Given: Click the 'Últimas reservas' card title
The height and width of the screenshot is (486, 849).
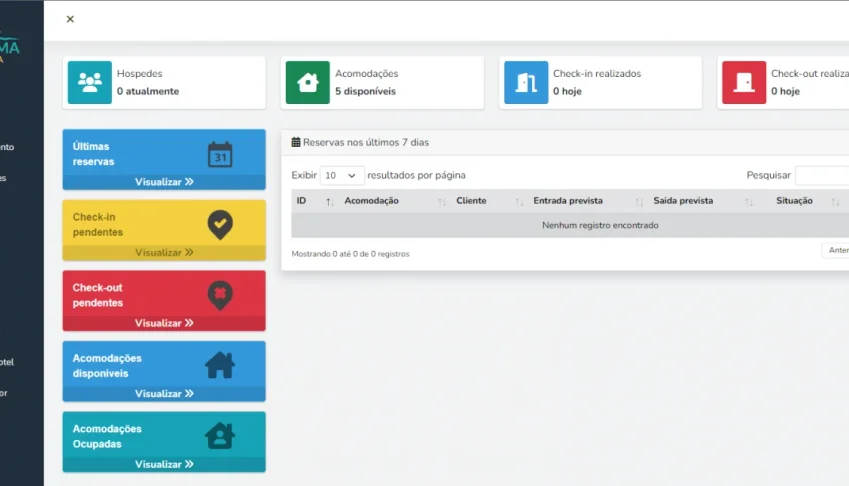Looking at the screenshot, I should pos(93,154).
